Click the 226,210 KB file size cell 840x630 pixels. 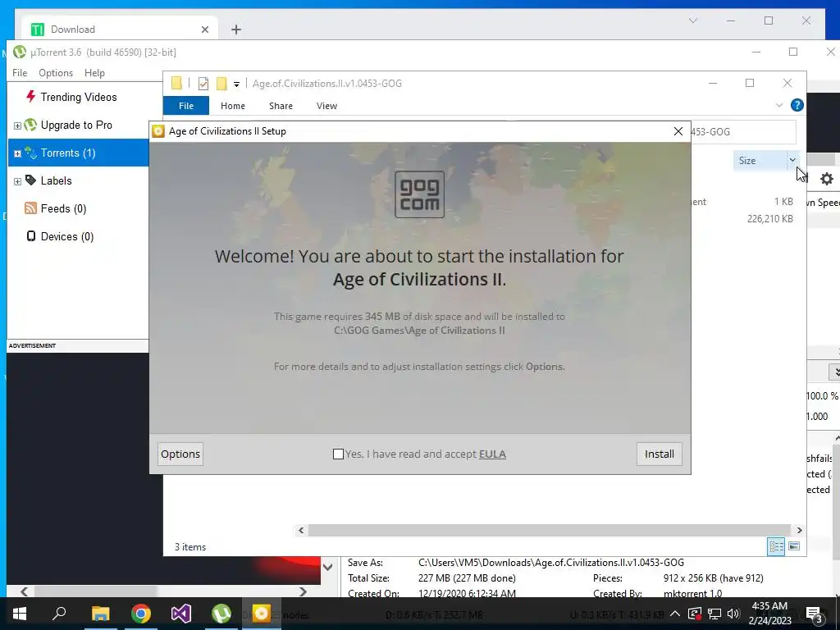tap(769, 218)
